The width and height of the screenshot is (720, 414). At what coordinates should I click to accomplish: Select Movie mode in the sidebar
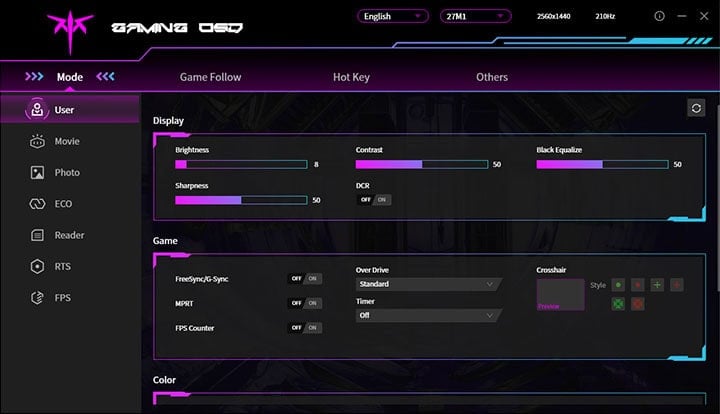(x=67, y=141)
